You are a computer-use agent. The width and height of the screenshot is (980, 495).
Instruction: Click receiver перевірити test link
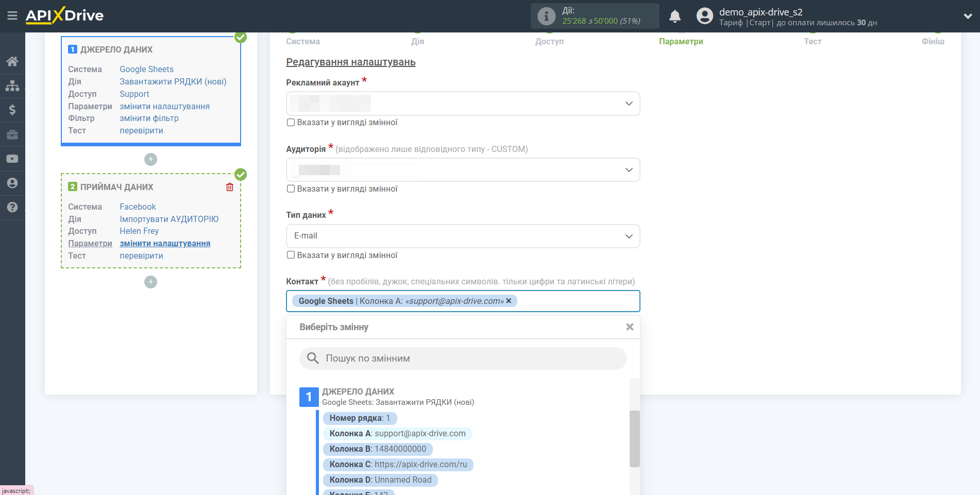pos(141,255)
